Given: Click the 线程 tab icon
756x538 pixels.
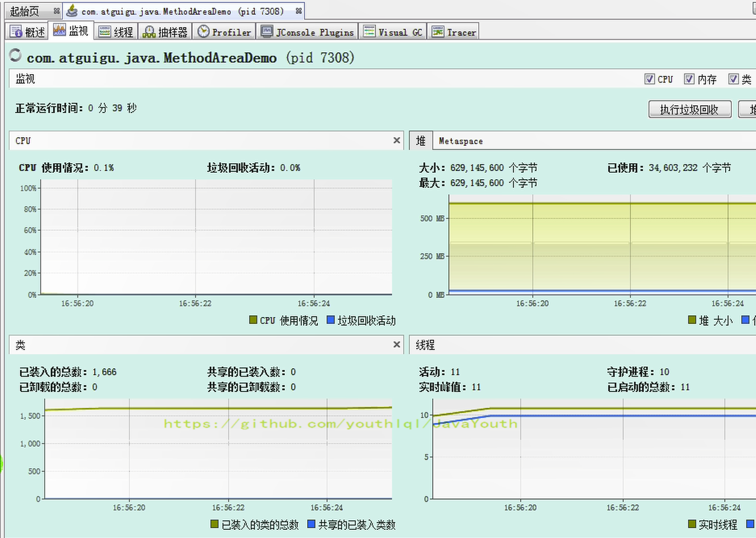Looking at the screenshot, I should 104,32.
